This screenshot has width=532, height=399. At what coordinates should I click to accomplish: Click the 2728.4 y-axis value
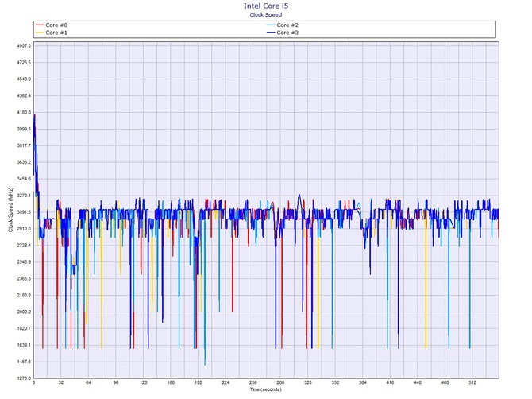(x=24, y=246)
